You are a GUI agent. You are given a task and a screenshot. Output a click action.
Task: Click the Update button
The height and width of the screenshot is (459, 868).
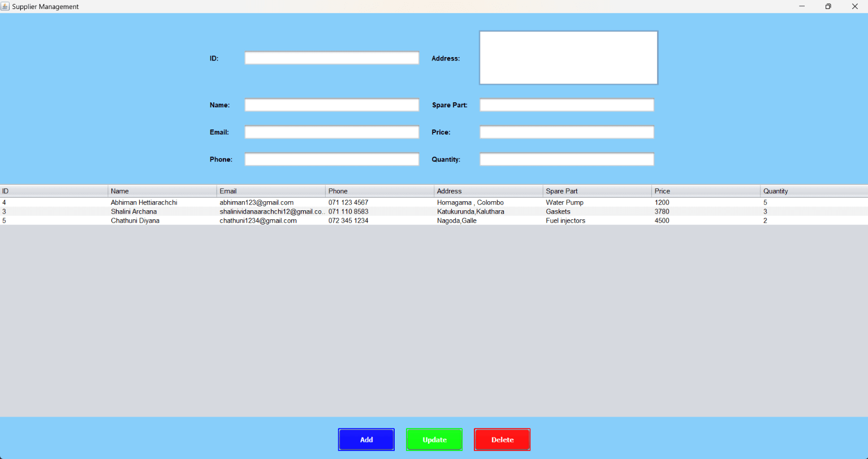click(x=434, y=439)
